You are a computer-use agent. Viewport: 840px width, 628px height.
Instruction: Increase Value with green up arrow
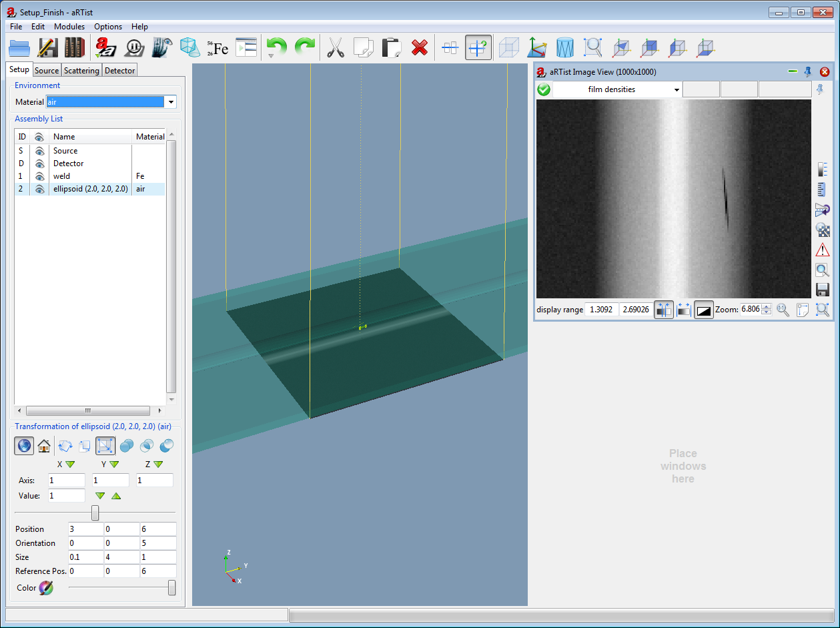tap(116, 496)
